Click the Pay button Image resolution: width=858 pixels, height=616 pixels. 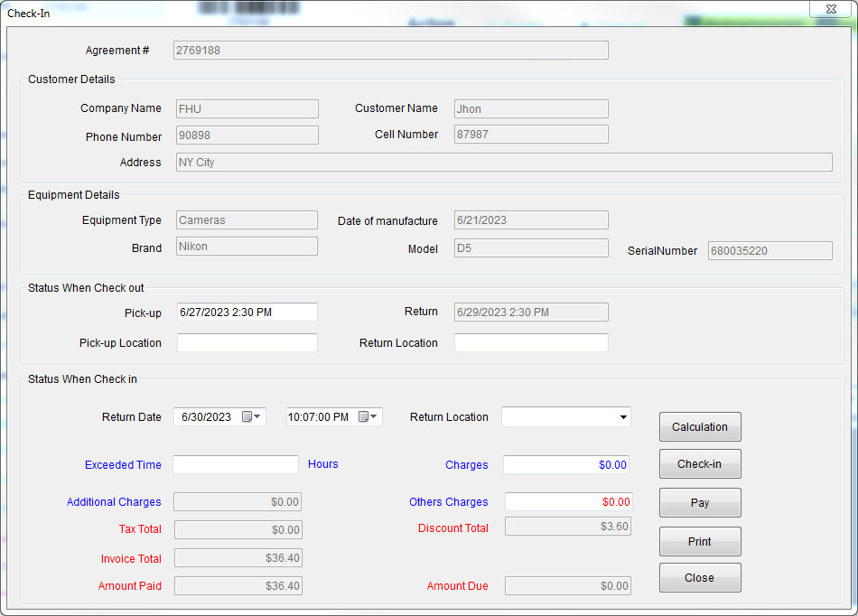pos(700,502)
